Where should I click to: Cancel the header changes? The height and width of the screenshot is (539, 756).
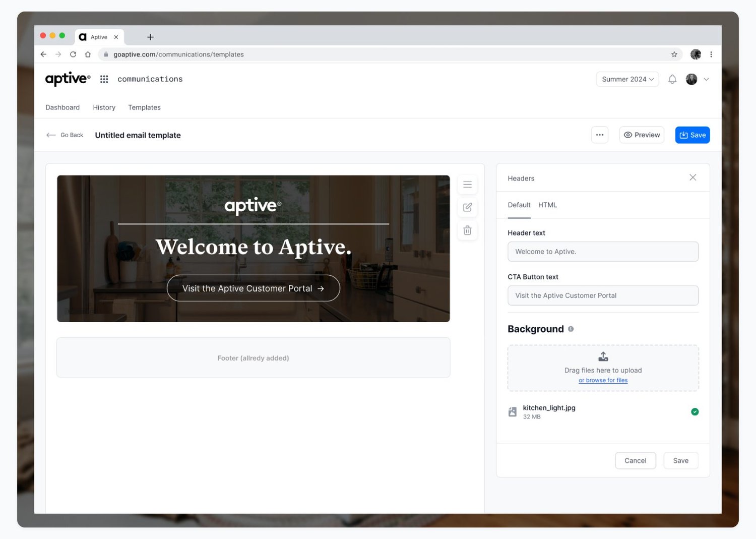pos(636,461)
